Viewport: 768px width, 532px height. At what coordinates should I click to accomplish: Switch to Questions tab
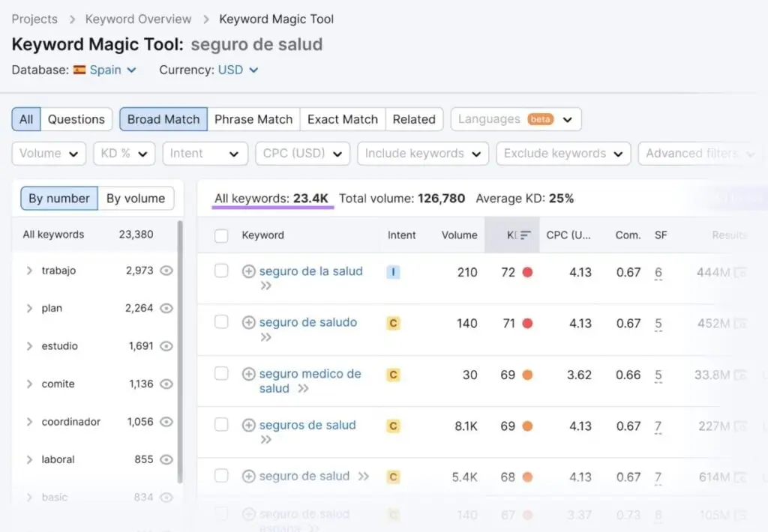(x=76, y=119)
